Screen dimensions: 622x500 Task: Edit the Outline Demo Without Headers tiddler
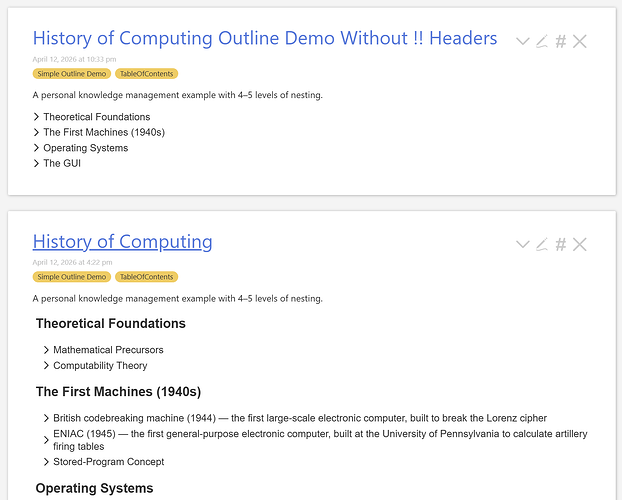click(542, 41)
